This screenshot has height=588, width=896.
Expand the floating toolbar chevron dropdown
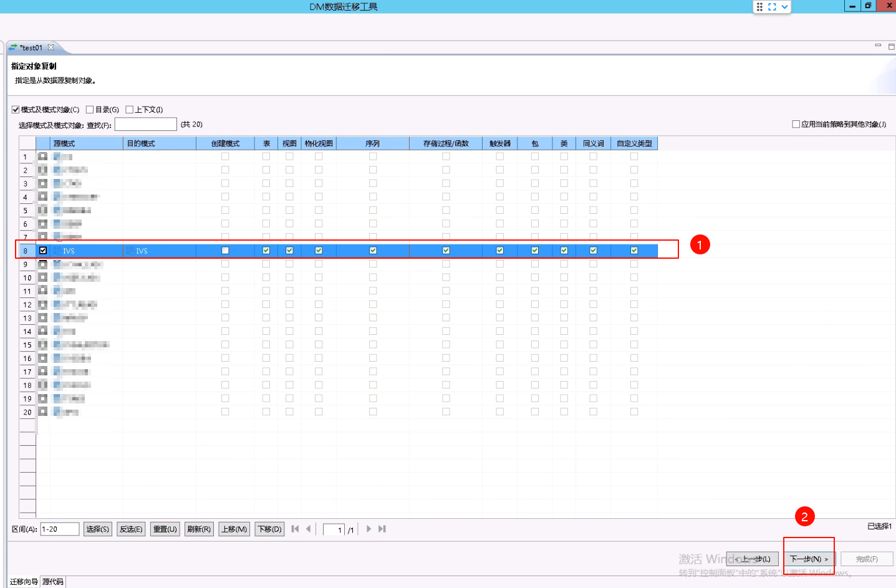784,7
